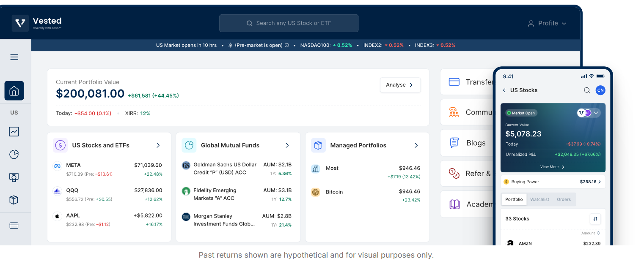This screenshot has width=644, height=261.
Task: Tap the Market Open badge on the phone
Action: [x=521, y=113]
